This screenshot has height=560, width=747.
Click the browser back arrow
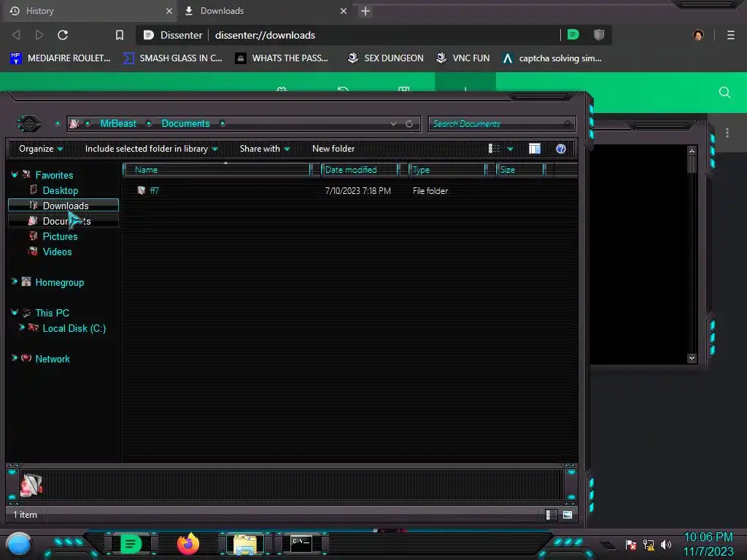pos(16,35)
